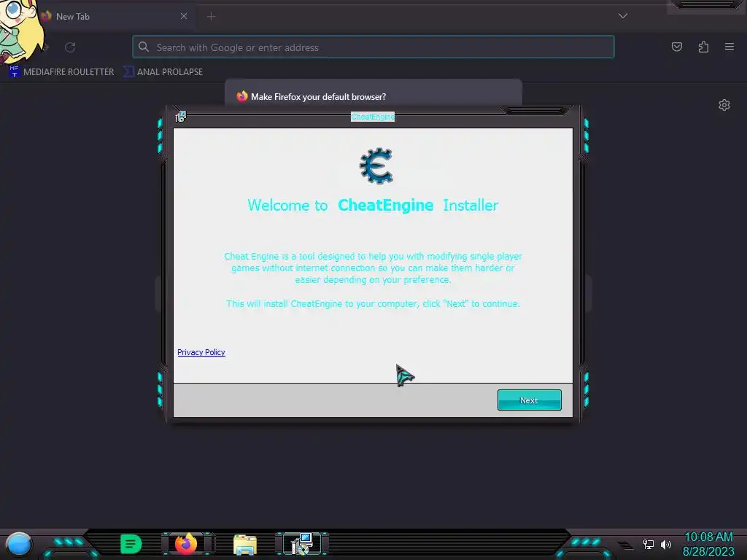Click the Next button in CheatEngine installer
This screenshot has height=560, width=747.
pos(530,400)
